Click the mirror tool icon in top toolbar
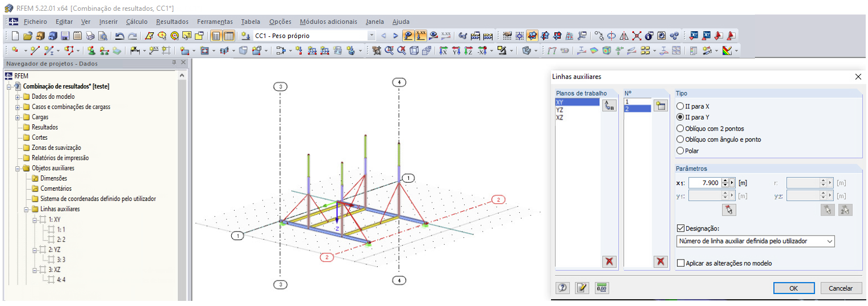The image size is (868, 306). click(x=624, y=36)
